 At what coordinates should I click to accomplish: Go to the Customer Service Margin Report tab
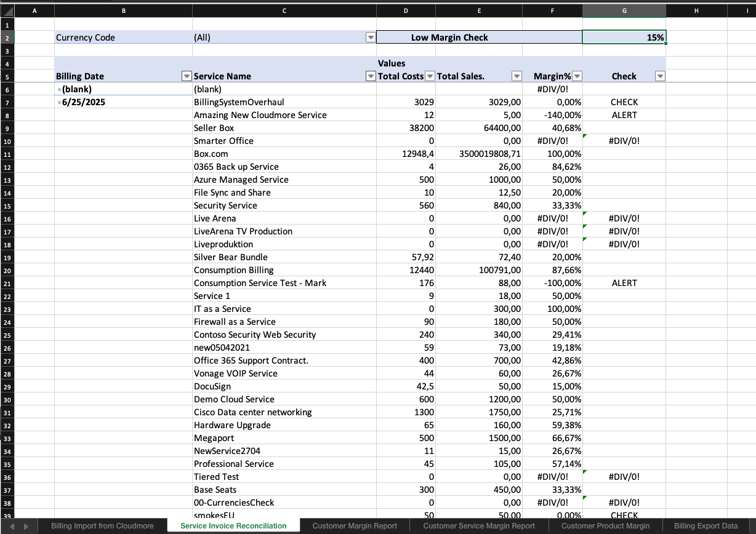coord(479,526)
